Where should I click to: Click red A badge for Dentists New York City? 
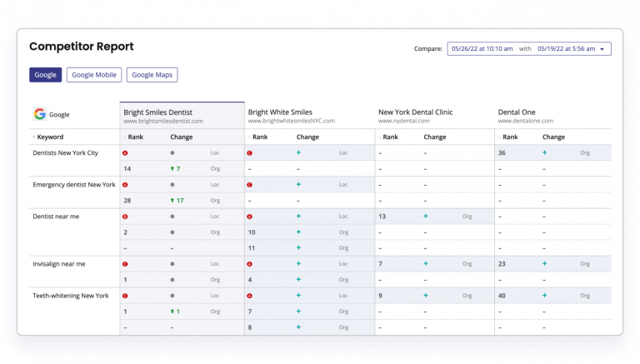126,153
